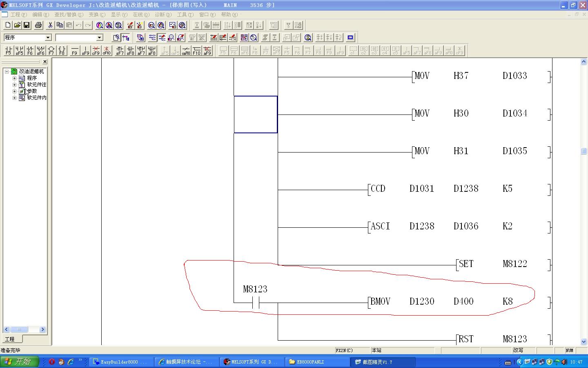Open the 在线(O) menu

[141, 15]
